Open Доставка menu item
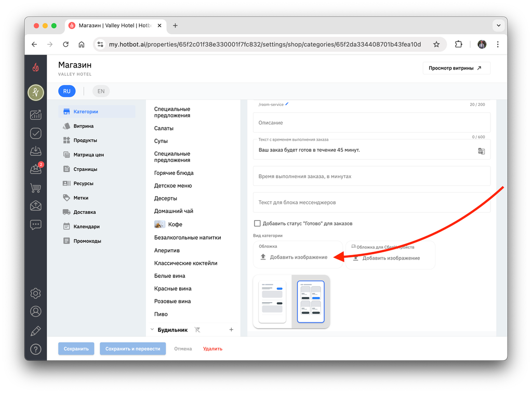 [x=97, y=212]
